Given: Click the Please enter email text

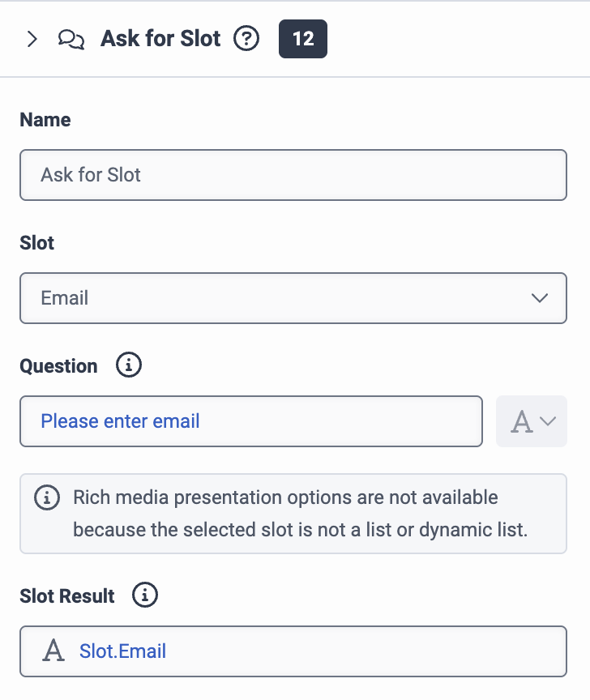Looking at the screenshot, I should coord(120,421).
